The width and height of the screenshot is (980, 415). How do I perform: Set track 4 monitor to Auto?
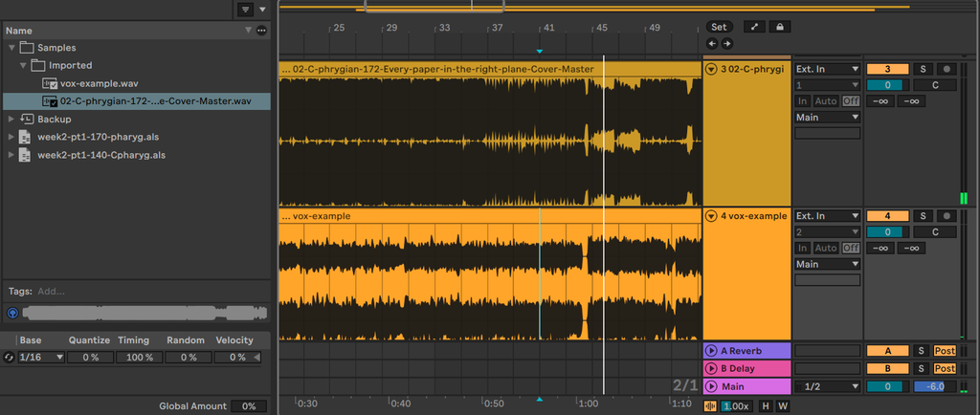pyautogui.click(x=826, y=248)
